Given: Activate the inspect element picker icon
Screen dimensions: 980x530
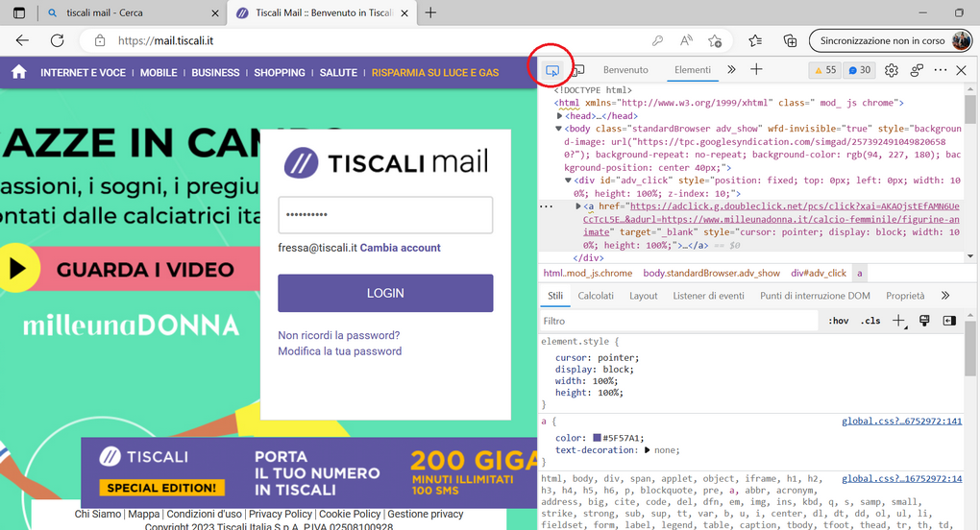Looking at the screenshot, I should (551, 70).
